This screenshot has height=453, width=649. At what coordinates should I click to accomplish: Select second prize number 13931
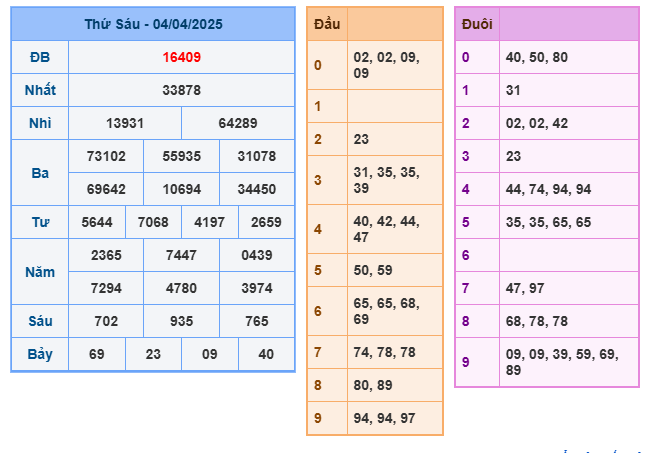(125, 123)
